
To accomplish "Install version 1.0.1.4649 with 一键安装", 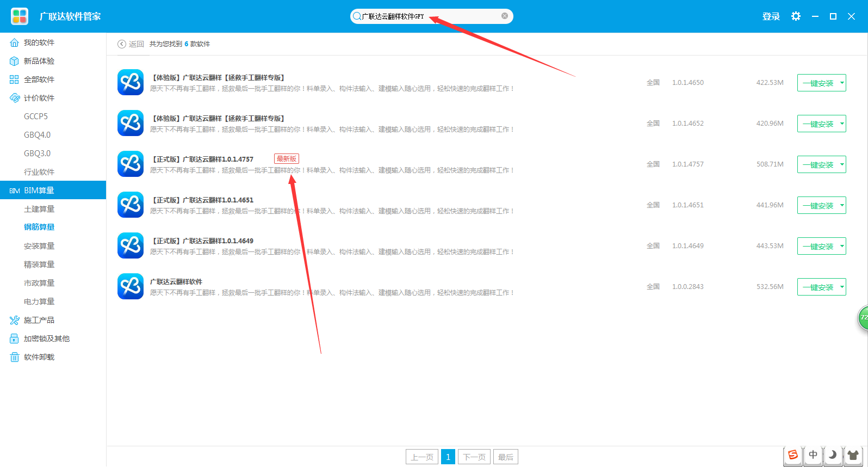I will [818, 246].
